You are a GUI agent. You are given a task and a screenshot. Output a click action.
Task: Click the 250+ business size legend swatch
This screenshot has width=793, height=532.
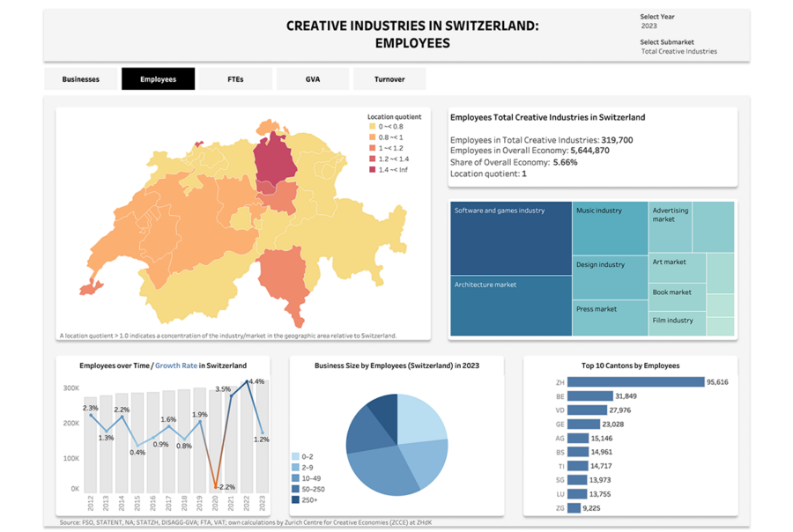tap(295, 499)
